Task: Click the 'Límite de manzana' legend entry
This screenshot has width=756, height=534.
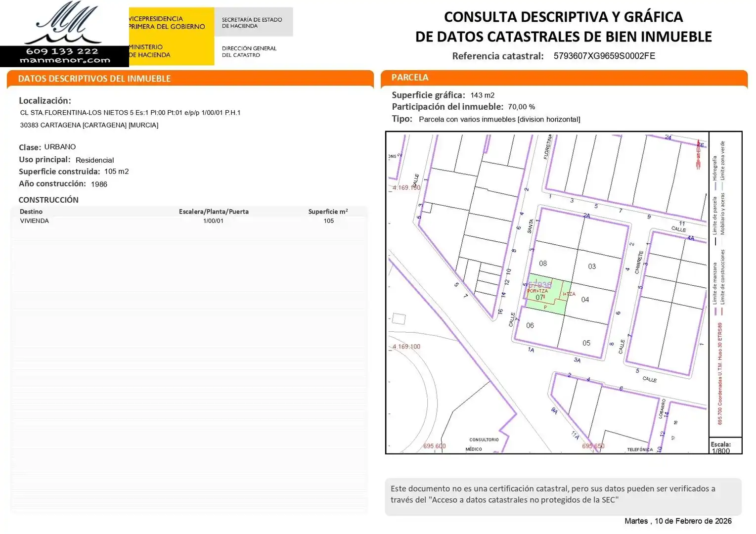Action: [x=715, y=288]
